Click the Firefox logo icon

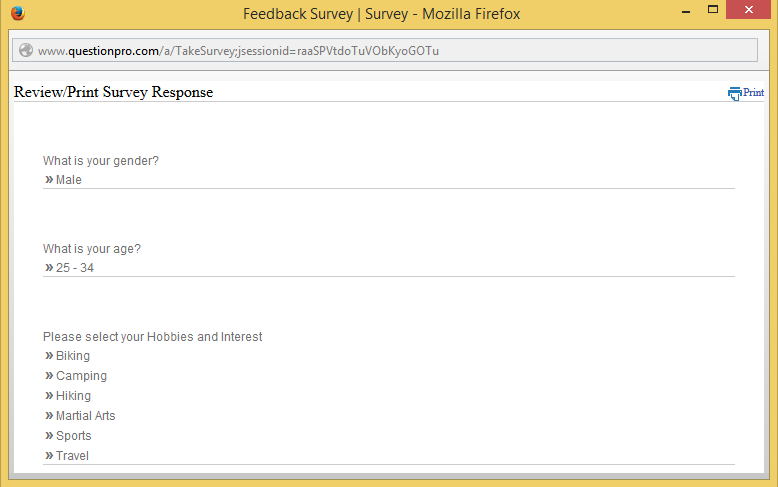click(18, 13)
